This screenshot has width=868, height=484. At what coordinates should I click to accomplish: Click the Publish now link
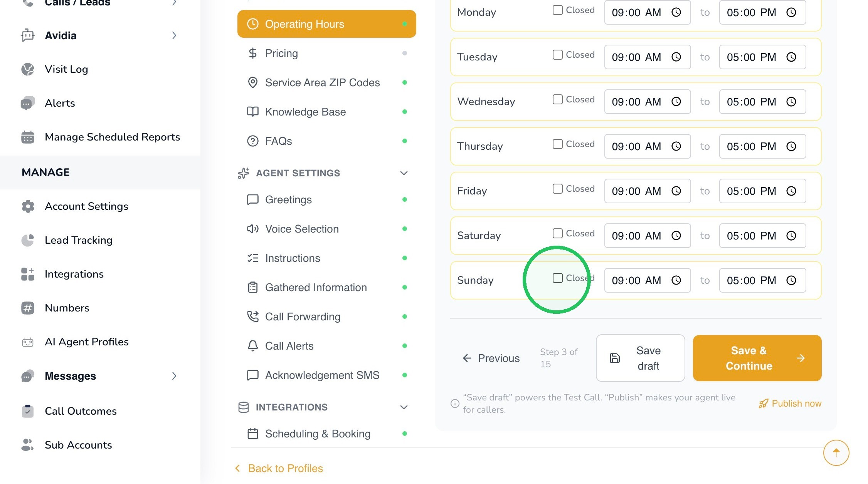790,404
